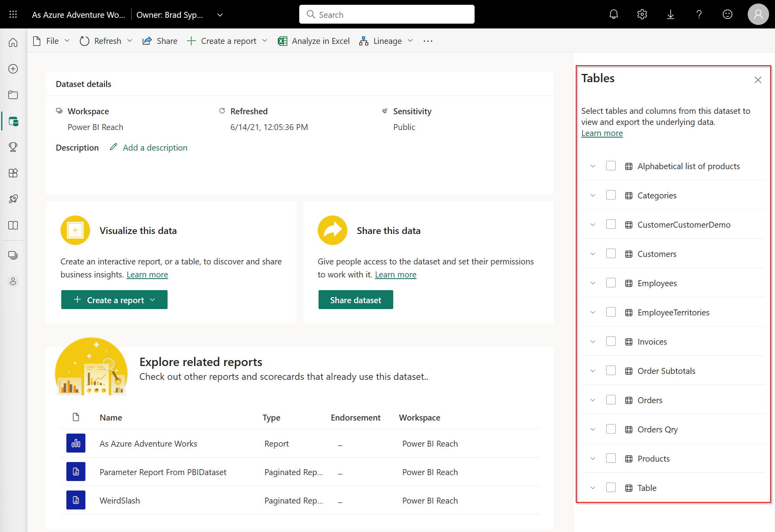Select checkbox beside Products table
This screenshot has height=532, width=775.
612,458
